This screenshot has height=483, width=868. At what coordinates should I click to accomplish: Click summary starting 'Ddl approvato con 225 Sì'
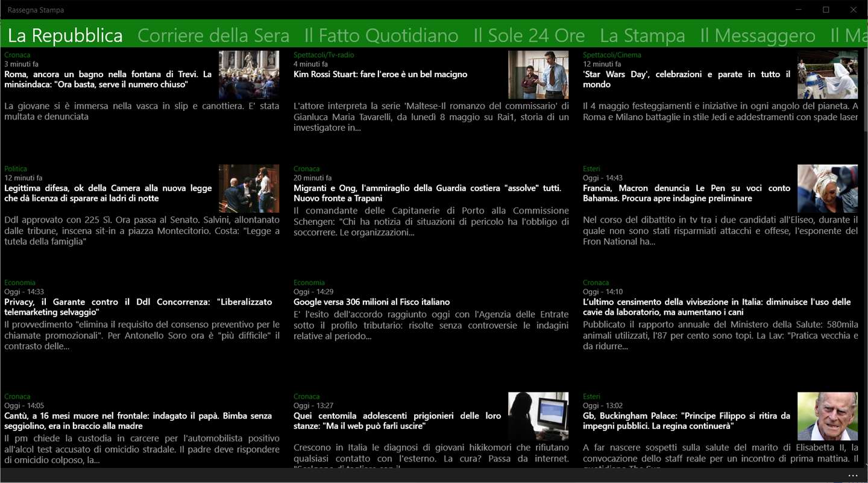pyautogui.click(x=142, y=231)
